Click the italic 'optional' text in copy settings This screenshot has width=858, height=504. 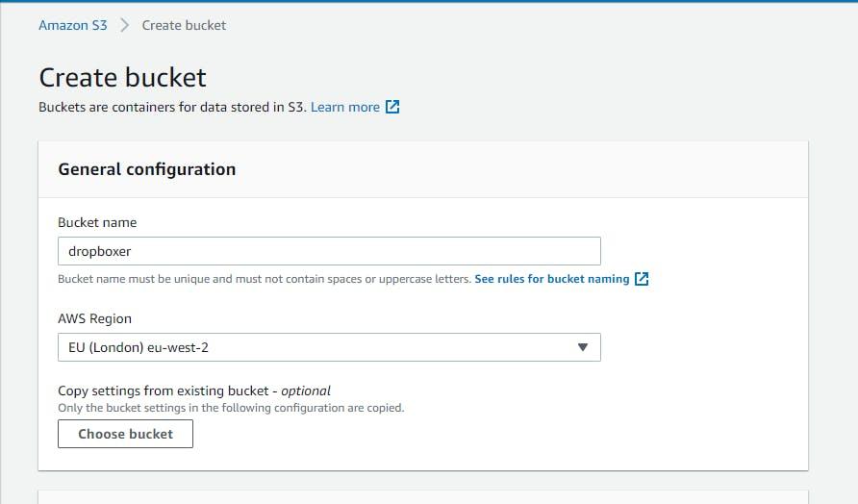pyautogui.click(x=306, y=391)
